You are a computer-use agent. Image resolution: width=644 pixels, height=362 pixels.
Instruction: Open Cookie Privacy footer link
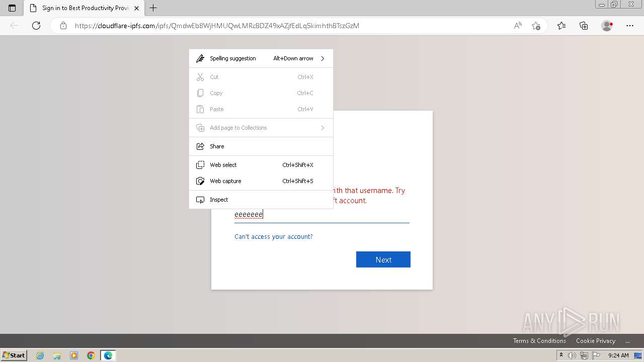click(x=596, y=340)
